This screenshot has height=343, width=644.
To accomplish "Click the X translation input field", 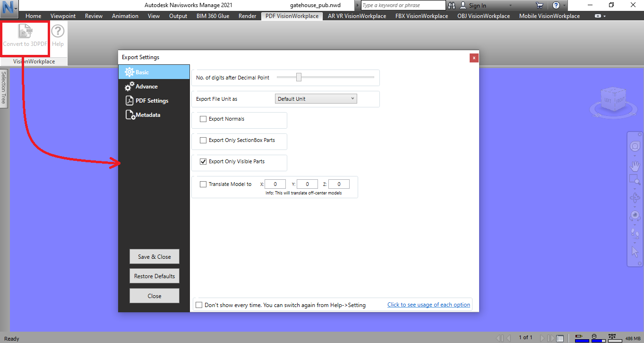I will coord(275,185).
